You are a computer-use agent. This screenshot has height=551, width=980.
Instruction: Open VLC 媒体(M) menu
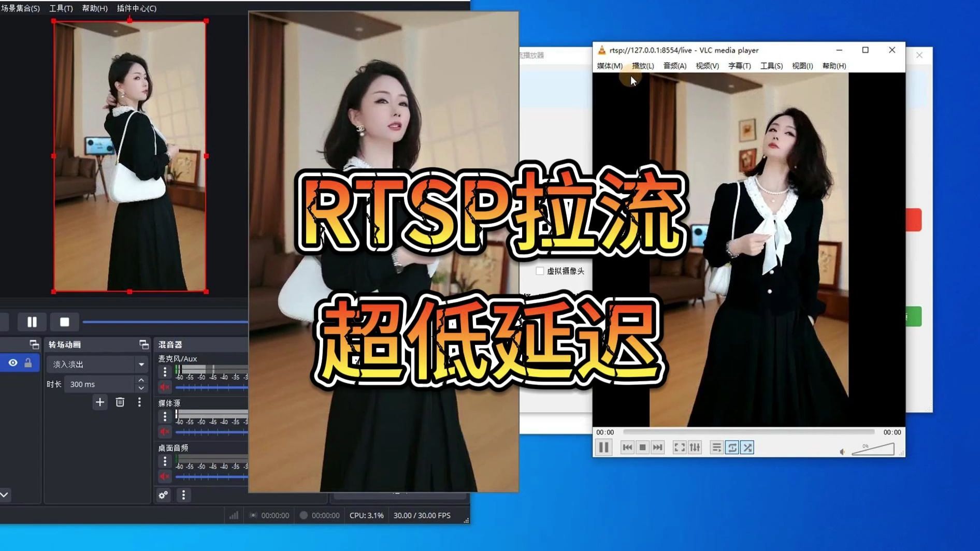610,66
